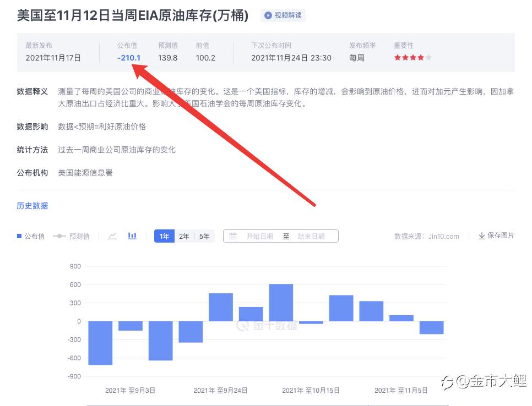Click x-axis label 2021年 至10月15日
The image size is (532, 406).
[311, 391]
